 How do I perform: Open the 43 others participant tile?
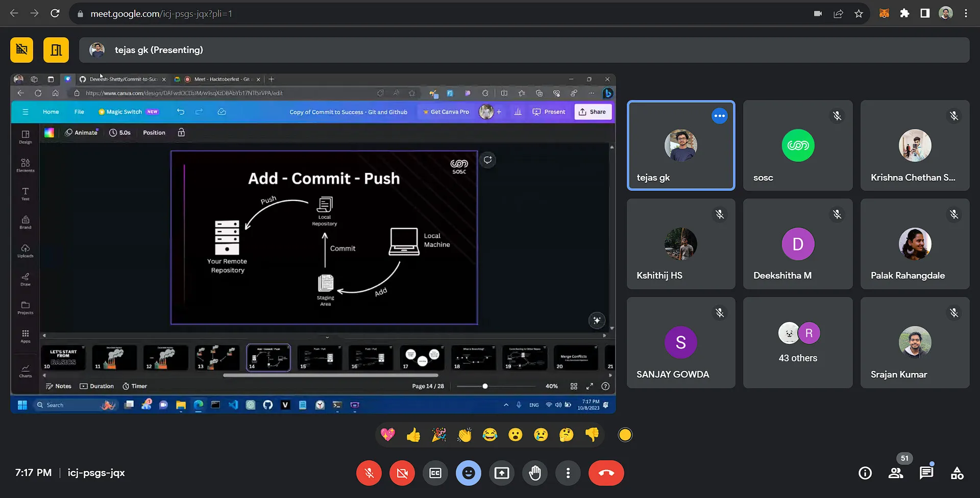coord(798,342)
